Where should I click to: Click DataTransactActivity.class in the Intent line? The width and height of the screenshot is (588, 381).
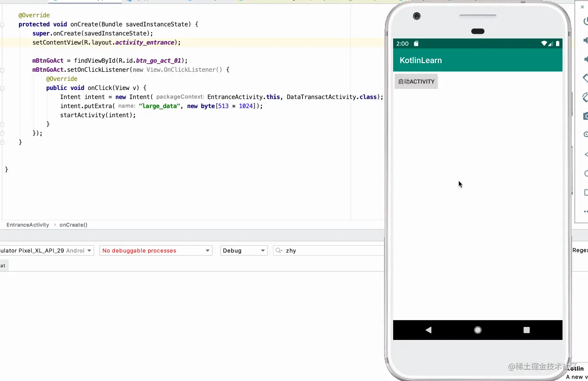pos(331,97)
